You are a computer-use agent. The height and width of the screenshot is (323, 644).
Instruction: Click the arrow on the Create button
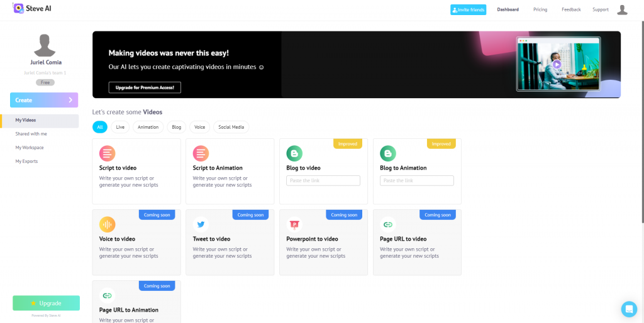tap(70, 100)
